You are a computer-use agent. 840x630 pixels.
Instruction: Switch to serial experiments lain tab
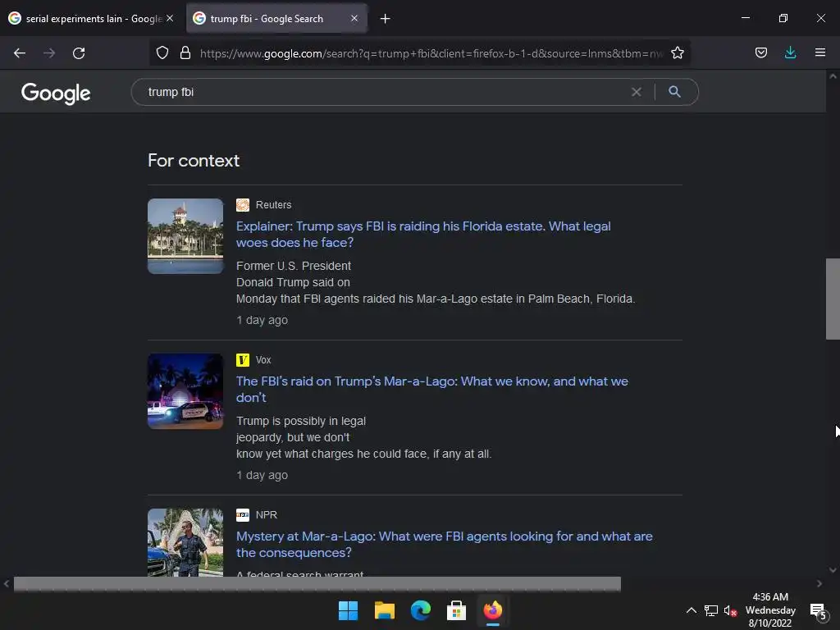click(91, 19)
